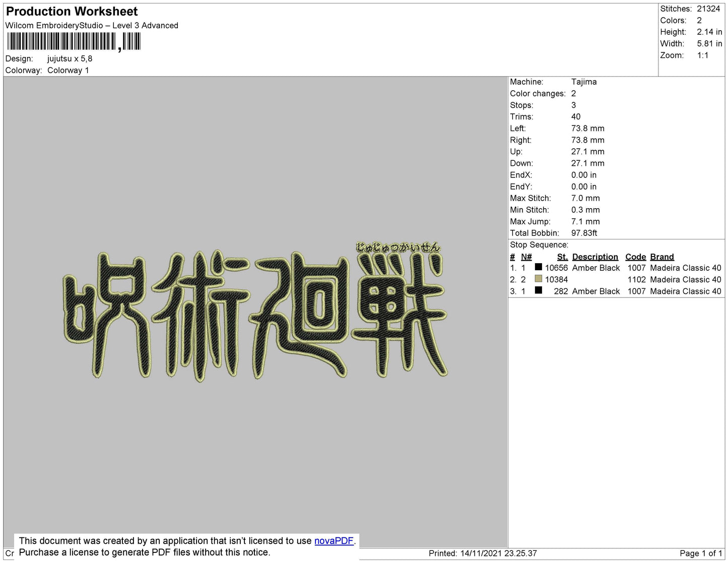
Task: Click the 'Description' column header
Action: point(595,257)
